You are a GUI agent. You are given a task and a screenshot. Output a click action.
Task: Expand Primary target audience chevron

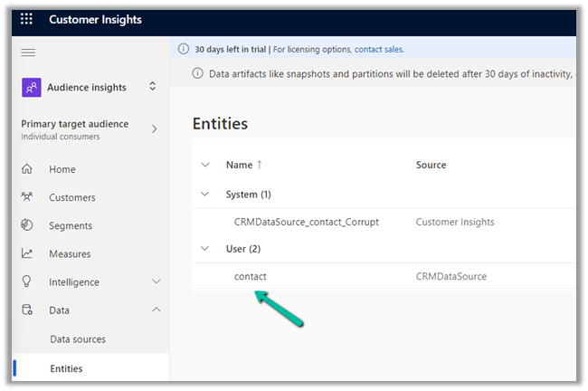[x=154, y=129]
